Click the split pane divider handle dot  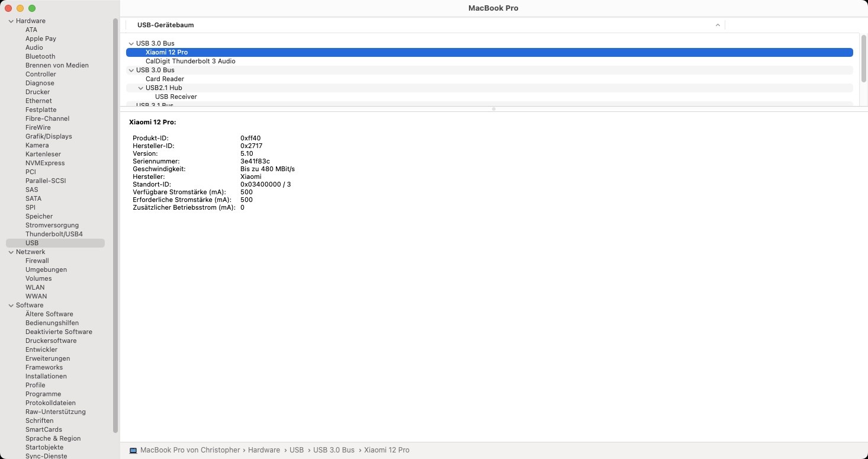[x=494, y=109]
